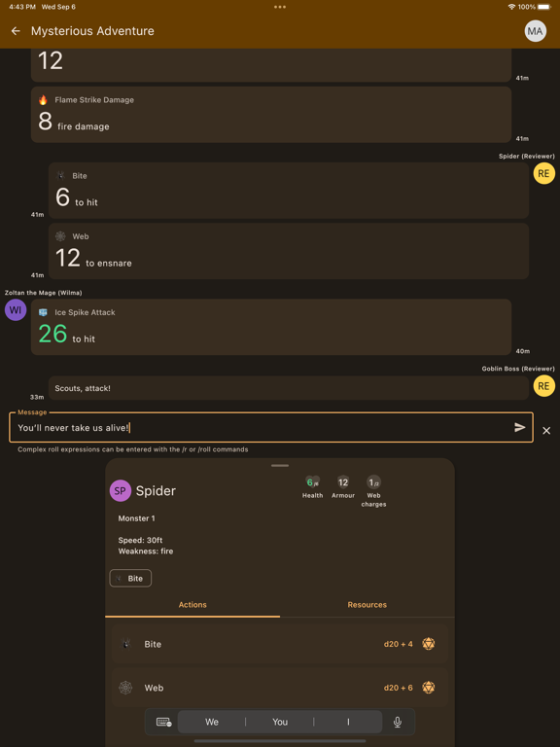Send the message with paper plane icon
The width and height of the screenshot is (560, 747).
point(520,427)
